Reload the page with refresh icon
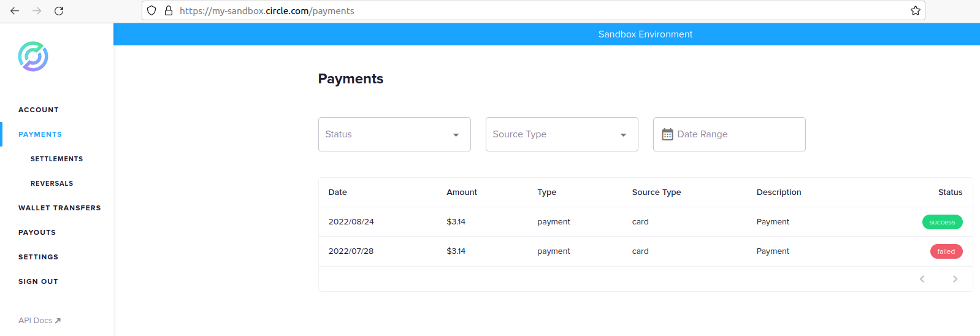The image size is (980, 336). pos(59,11)
